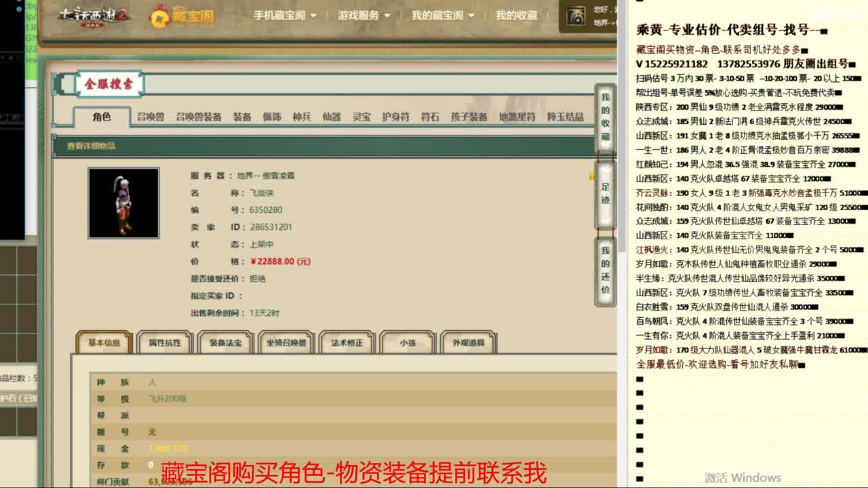Click the 半生缘 listing line in overlay
Image resolution: width=868 pixels, height=488 pixels.
tap(740, 278)
